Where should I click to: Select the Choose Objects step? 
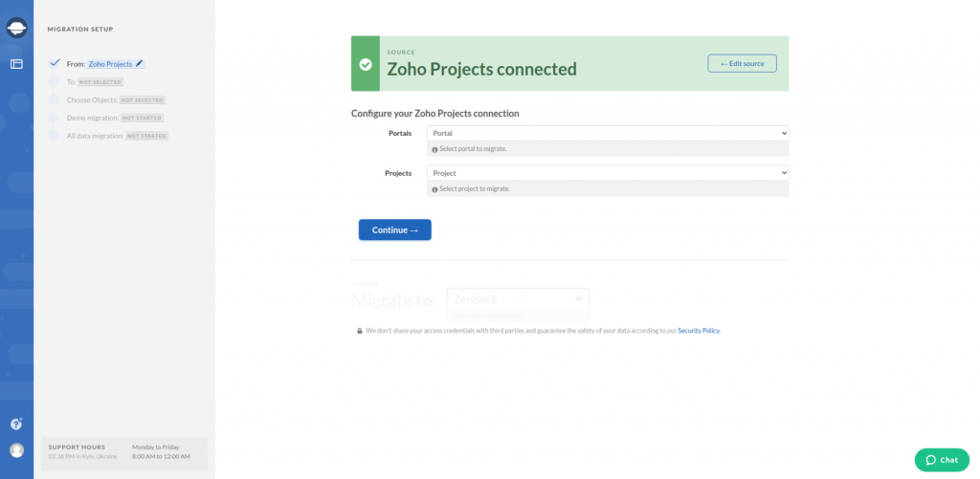click(116, 100)
